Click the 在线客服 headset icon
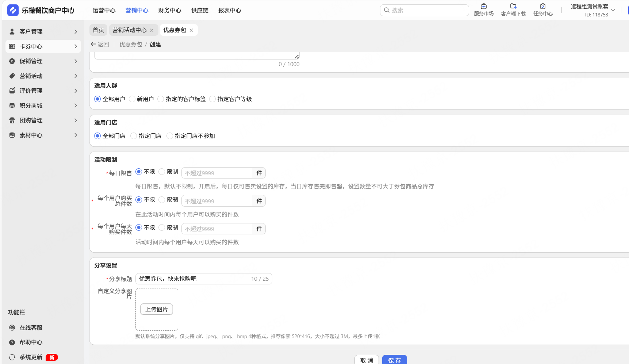This screenshot has height=364, width=629. [x=12, y=327]
